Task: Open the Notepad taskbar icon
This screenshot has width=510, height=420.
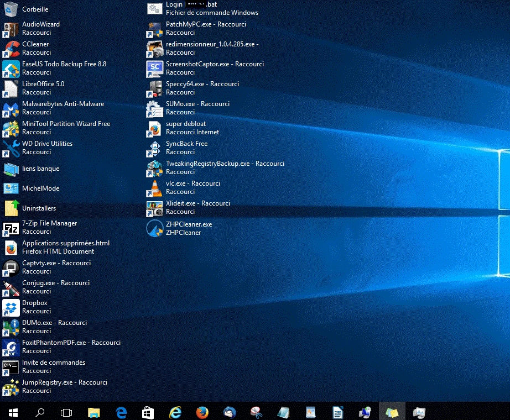Action: (x=284, y=412)
